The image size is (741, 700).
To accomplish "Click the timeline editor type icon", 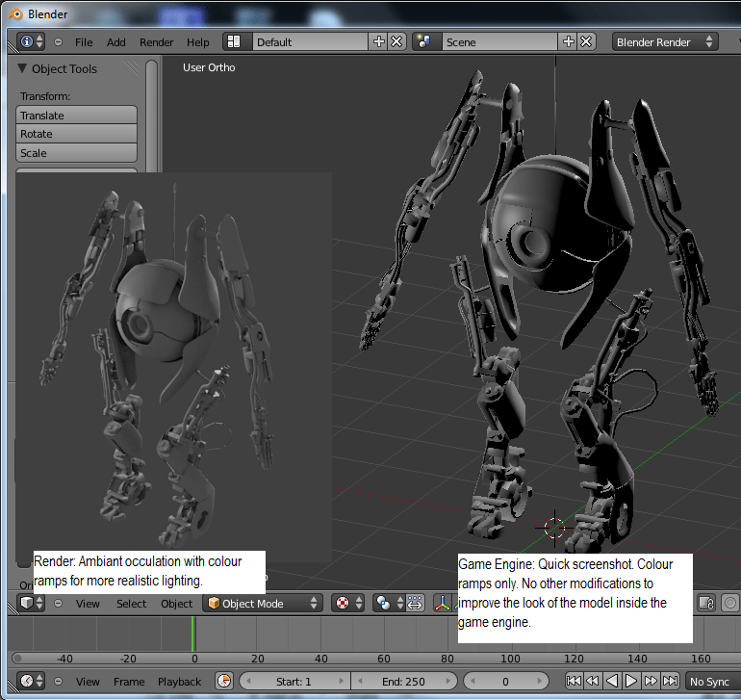I will 27,681.
